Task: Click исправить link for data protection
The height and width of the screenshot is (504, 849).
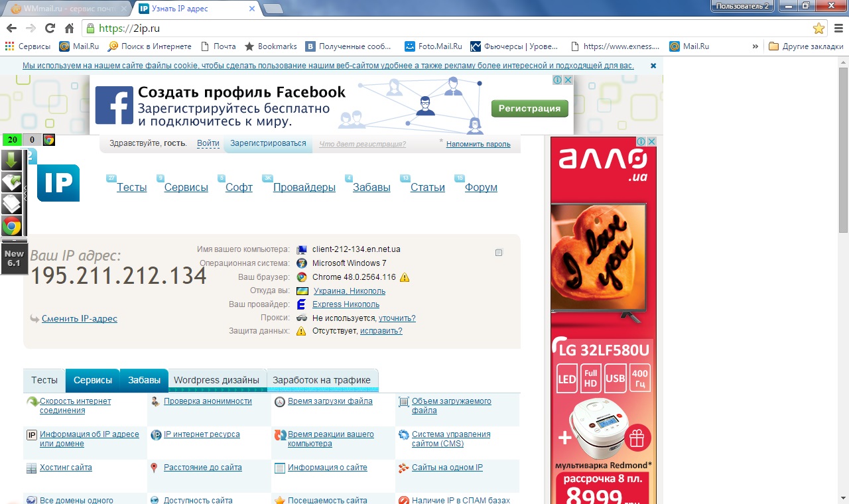Action: click(381, 331)
